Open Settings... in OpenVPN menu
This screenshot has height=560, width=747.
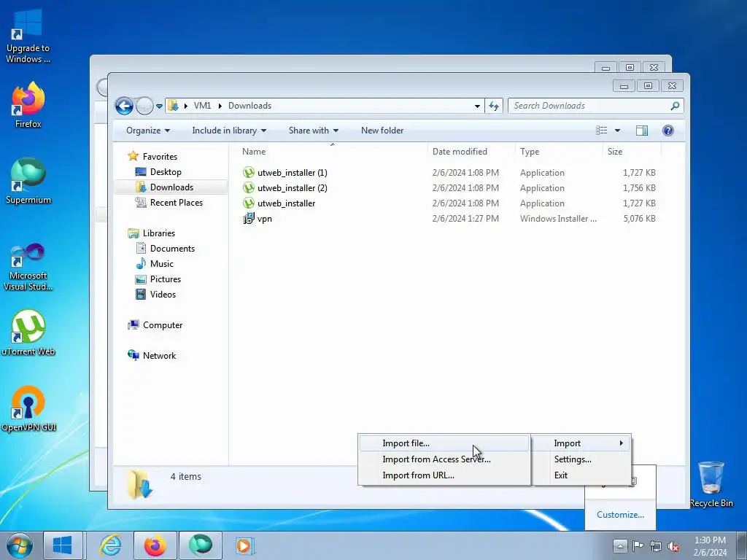(581, 459)
